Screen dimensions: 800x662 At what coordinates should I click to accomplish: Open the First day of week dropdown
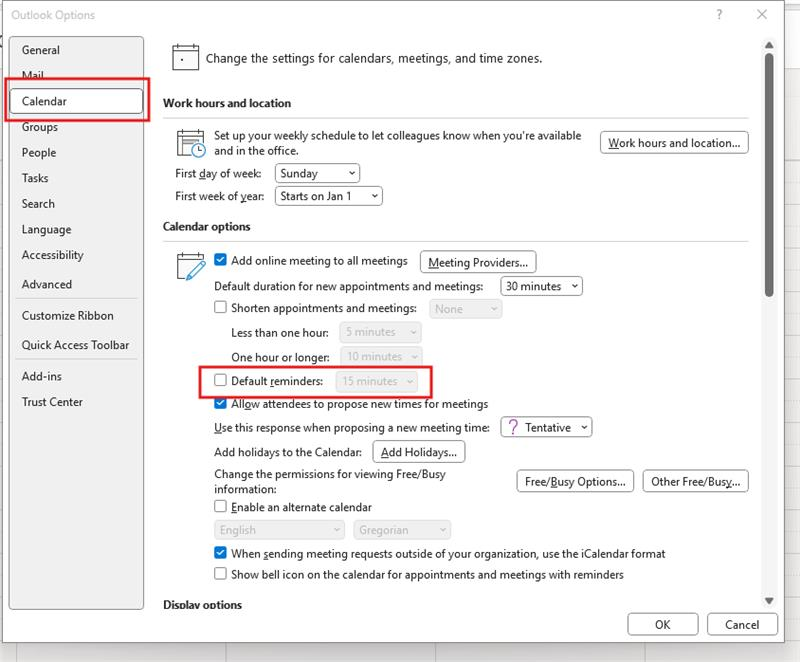[x=317, y=173]
